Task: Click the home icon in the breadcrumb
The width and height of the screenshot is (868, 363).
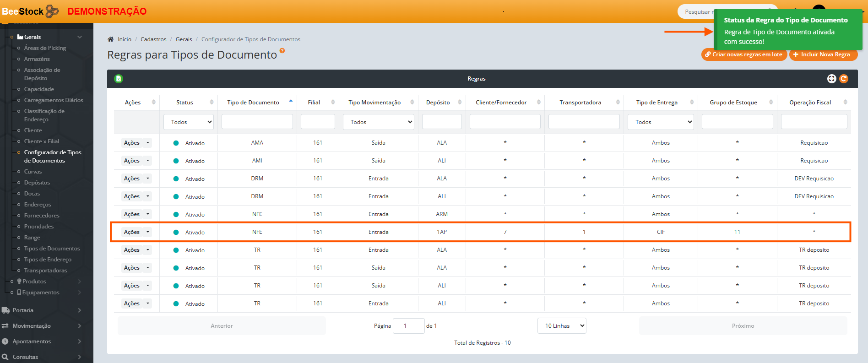Action: pos(111,39)
